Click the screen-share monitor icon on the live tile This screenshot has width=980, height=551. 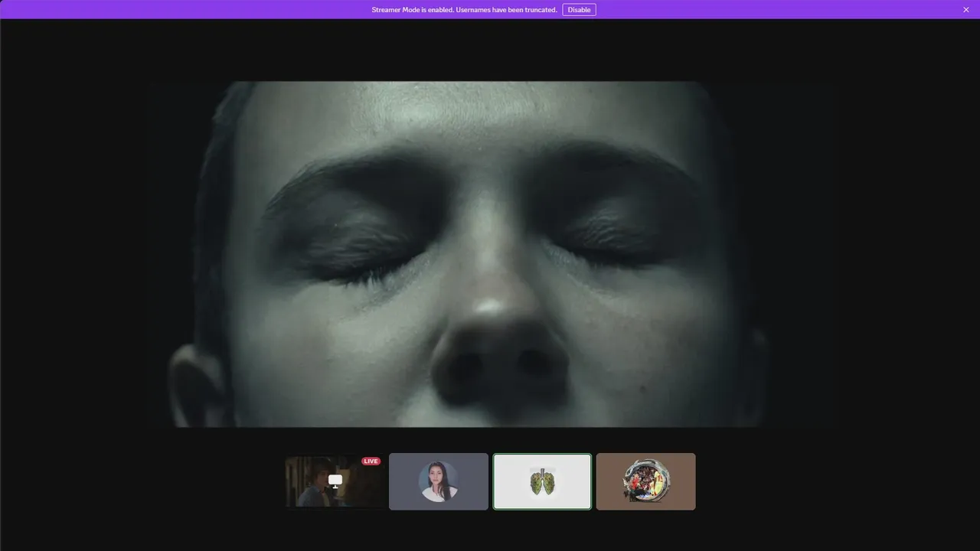335,481
